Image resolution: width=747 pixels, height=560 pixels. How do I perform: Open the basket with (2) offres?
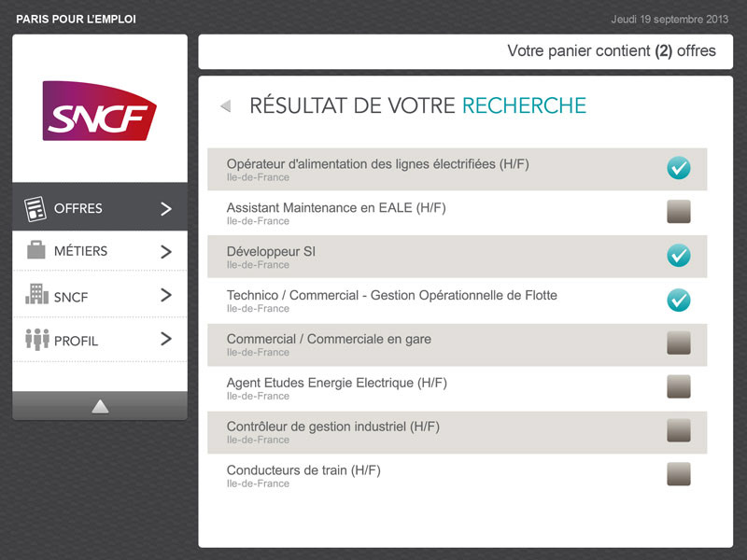tap(612, 51)
